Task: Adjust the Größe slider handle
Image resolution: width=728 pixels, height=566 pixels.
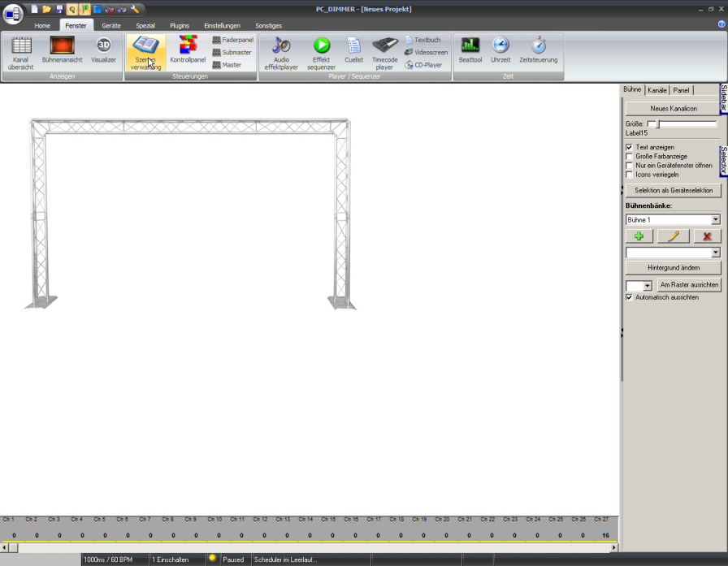Action: click(x=658, y=124)
